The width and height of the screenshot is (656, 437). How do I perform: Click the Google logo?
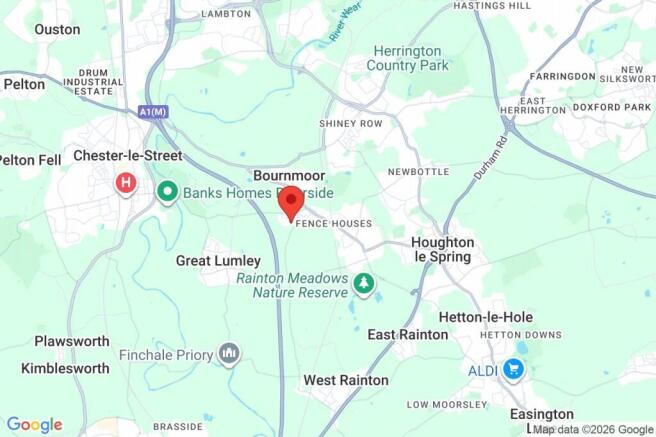tap(35, 425)
